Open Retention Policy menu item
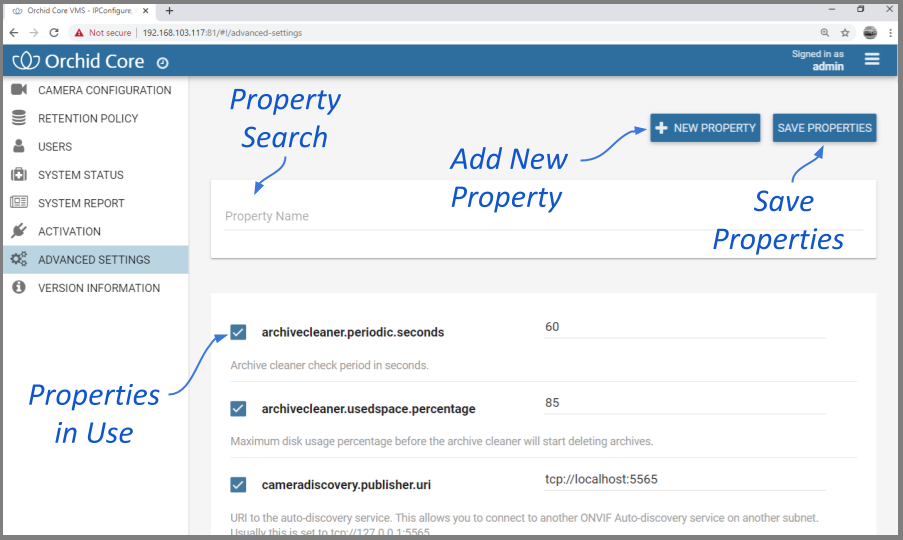Screen dimensions: 903x540 tap(96, 118)
